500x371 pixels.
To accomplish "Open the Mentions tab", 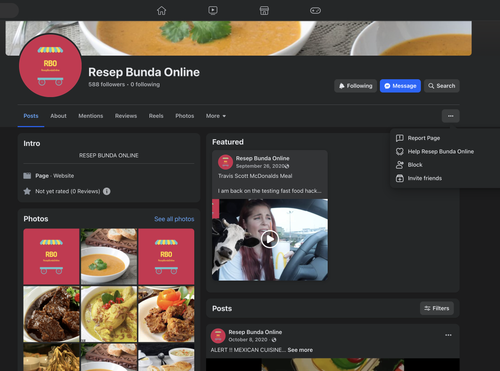I will [x=91, y=116].
